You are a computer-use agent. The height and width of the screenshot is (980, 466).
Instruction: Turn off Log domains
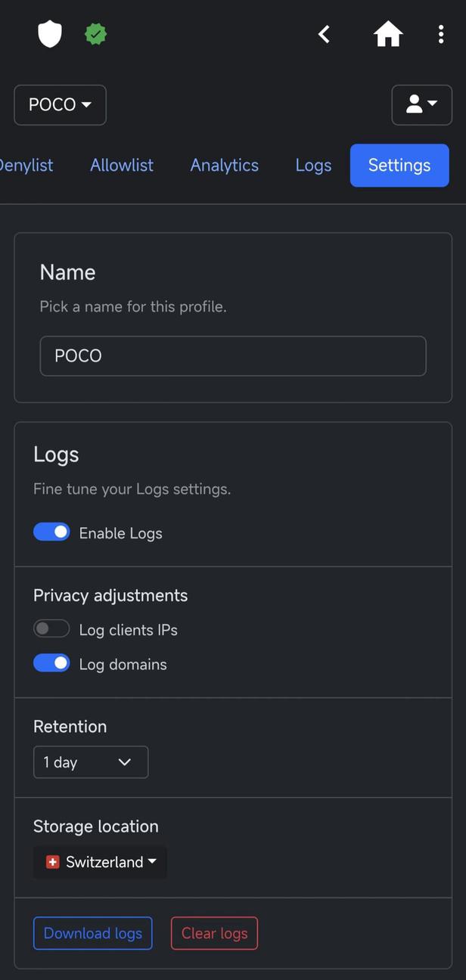pos(51,662)
